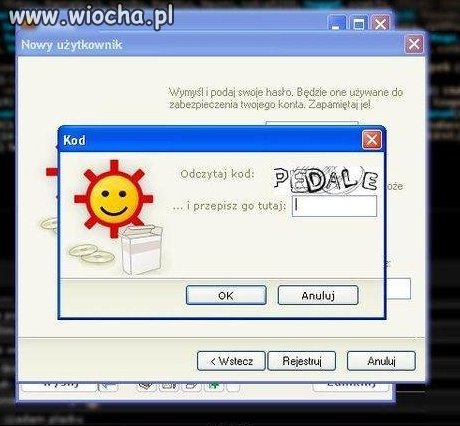Image resolution: width=460 pixels, height=426 pixels.
Task: Maximize the background chat window
Action: point(359,24)
